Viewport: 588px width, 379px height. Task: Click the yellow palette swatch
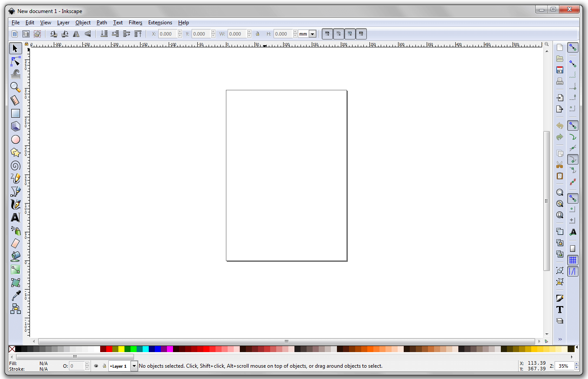[x=121, y=349]
